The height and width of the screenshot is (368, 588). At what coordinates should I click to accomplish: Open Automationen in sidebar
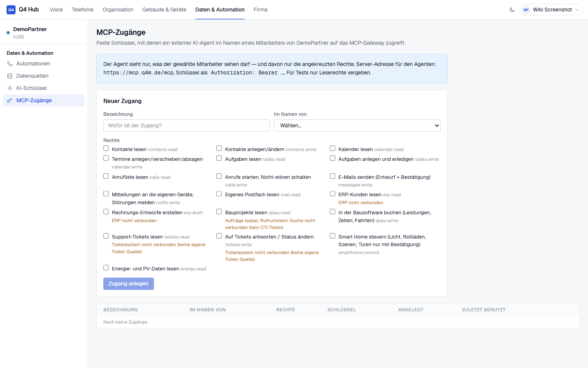pos(44,64)
